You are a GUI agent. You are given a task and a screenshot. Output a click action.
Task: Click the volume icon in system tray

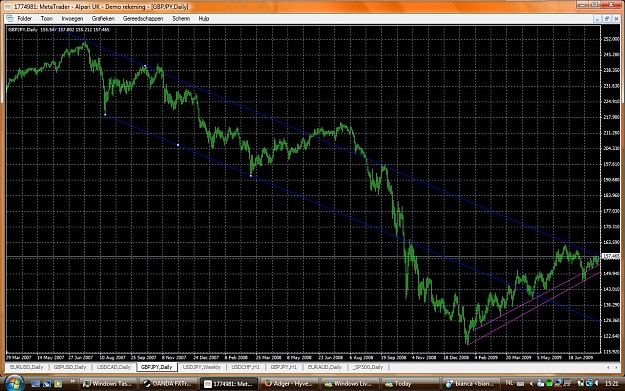597,383
